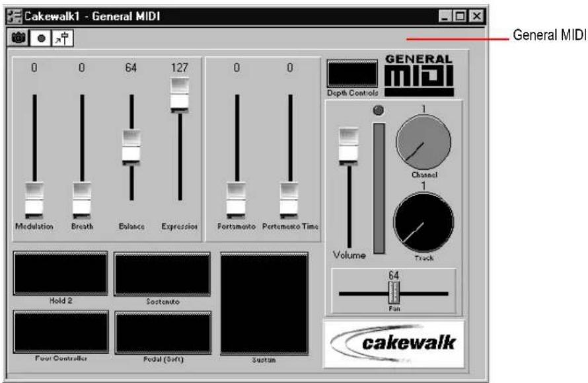Click the Balance value 64
The image size is (588, 383).
[131, 67]
